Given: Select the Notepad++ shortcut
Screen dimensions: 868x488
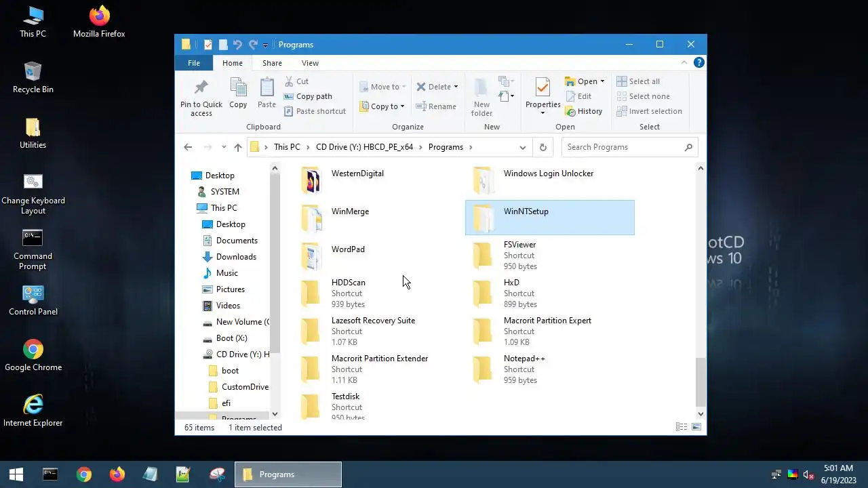Looking at the screenshot, I should click(x=550, y=369).
